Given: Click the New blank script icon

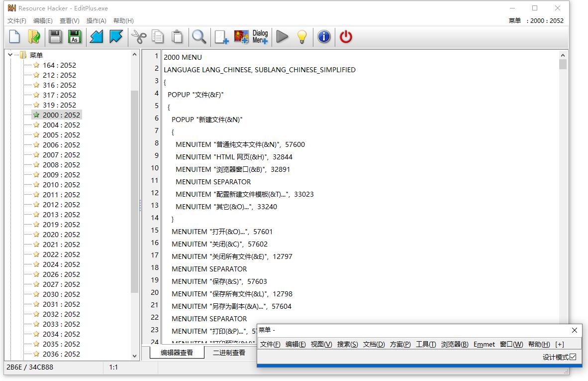Looking at the screenshot, I should tap(14, 37).
